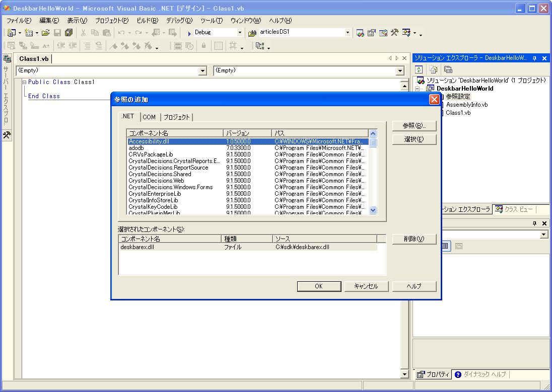Click the 削除(V) remove button

(x=414, y=239)
